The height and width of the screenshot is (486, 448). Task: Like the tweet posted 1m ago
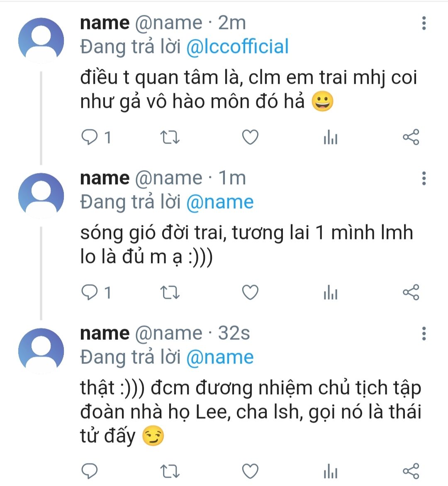pos(250,293)
